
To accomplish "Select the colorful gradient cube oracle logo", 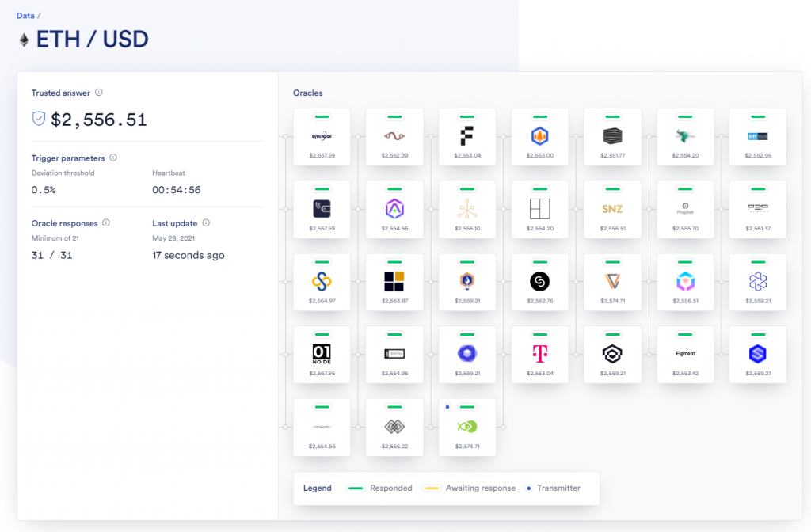I will [x=685, y=282].
